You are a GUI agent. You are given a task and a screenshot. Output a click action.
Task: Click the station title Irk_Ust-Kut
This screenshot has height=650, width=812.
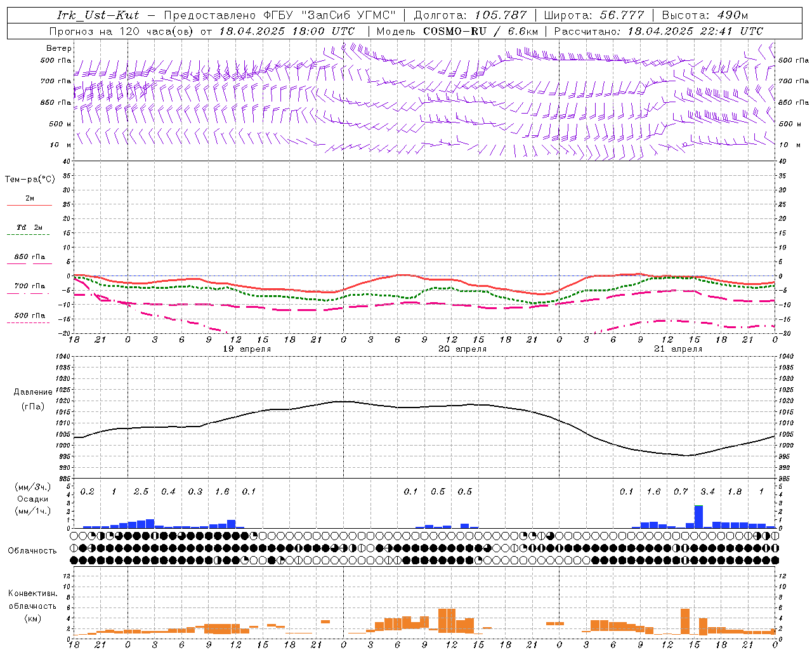pyautogui.click(x=98, y=15)
